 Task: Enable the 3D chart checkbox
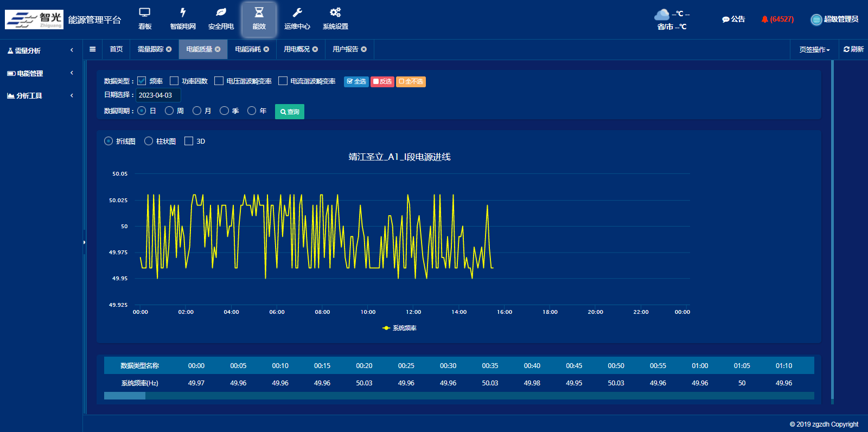tap(189, 141)
